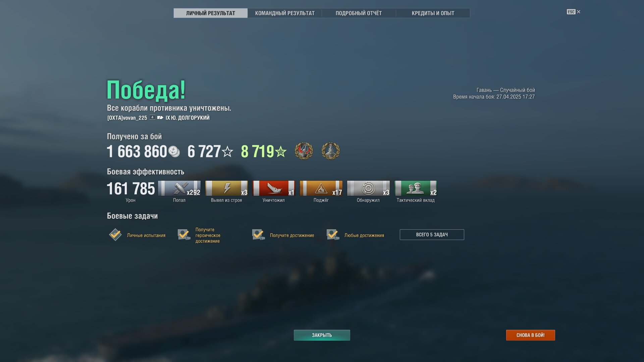The image size is (644, 362).
Task: Switch to Командный результат tab
Action: coord(285,13)
